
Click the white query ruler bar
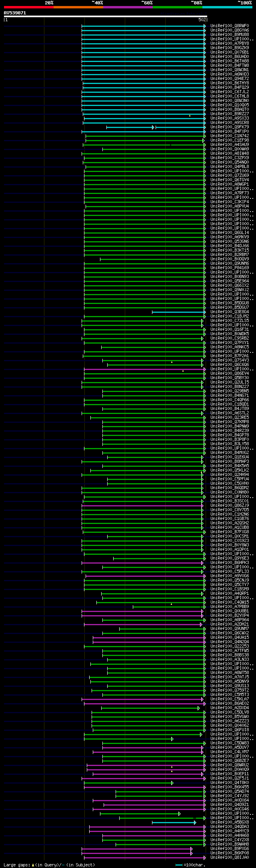pos(105,16)
